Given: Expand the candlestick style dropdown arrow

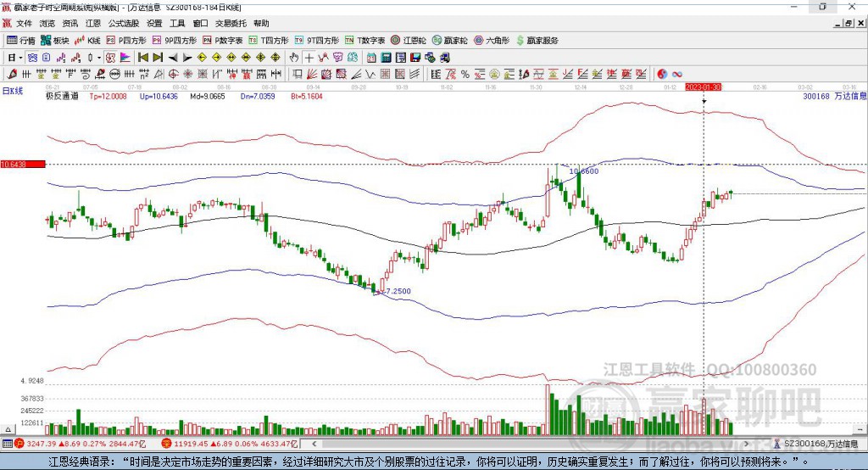Looking at the screenshot, I should click(x=99, y=58).
